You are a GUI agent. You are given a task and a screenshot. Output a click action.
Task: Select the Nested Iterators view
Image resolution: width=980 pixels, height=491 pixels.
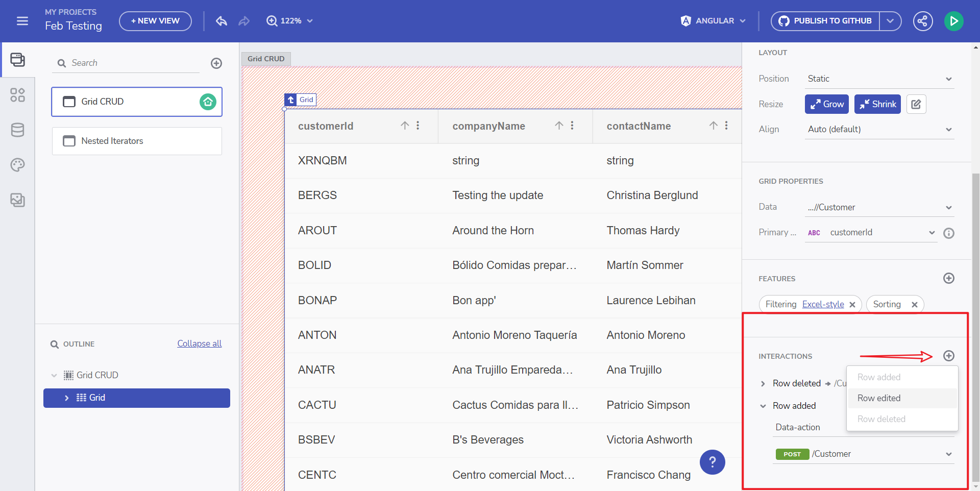pos(137,141)
